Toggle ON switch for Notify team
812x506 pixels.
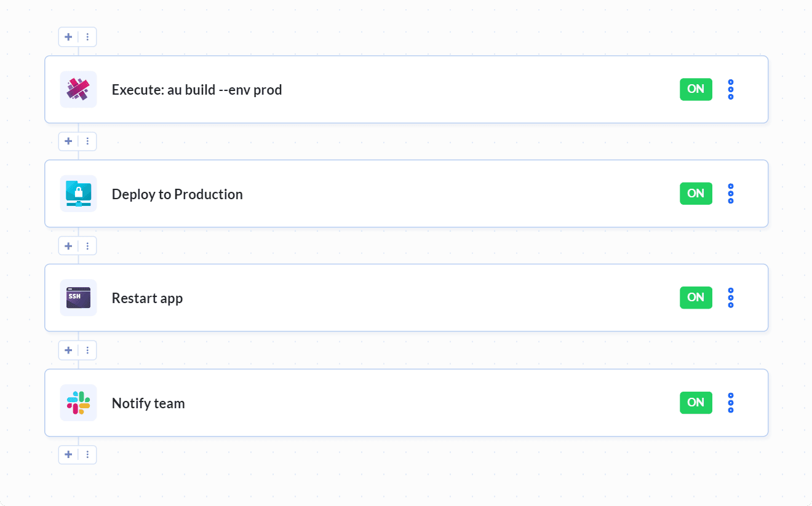(x=696, y=403)
